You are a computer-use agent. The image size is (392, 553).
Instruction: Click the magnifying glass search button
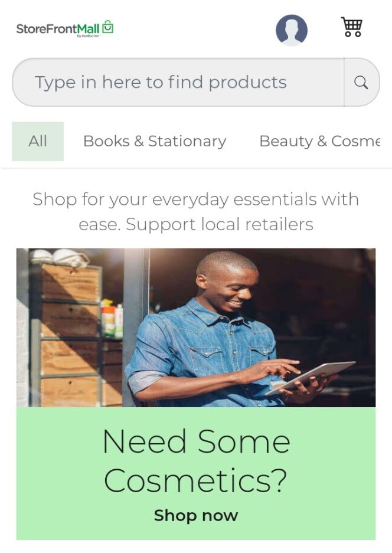(x=361, y=82)
